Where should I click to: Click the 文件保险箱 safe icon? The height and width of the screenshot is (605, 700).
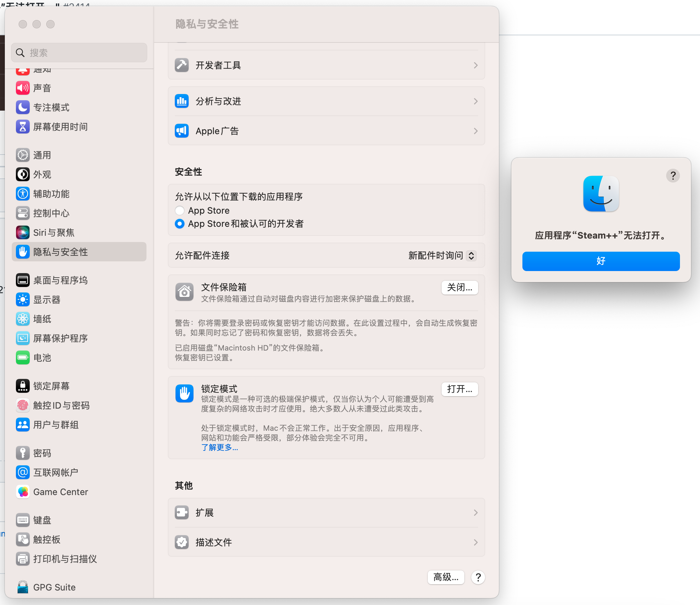pyautogui.click(x=184, y=292)
